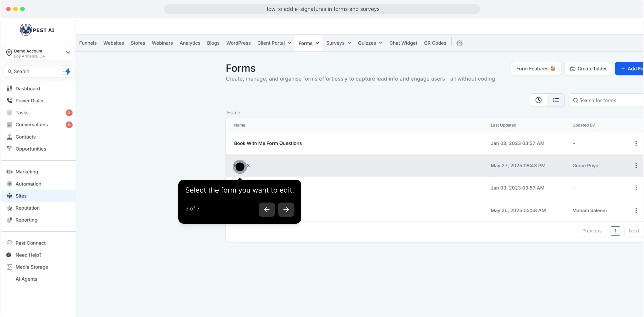
Task: Click the Search for forms field
Action: [606, 100]
